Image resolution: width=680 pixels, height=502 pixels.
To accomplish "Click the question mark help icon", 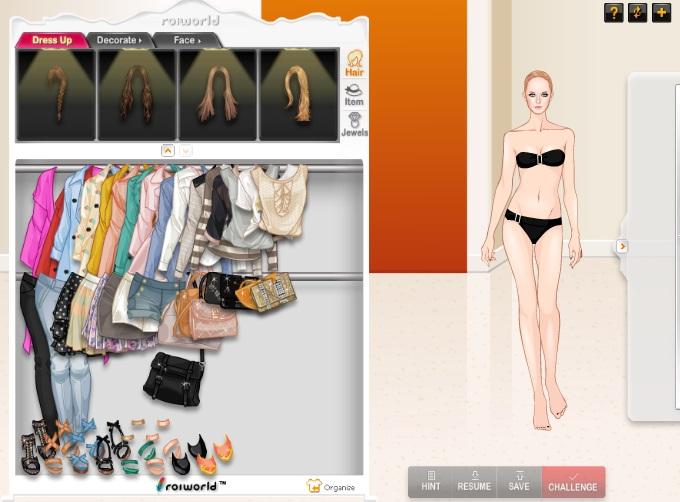I will click(614, 13).
